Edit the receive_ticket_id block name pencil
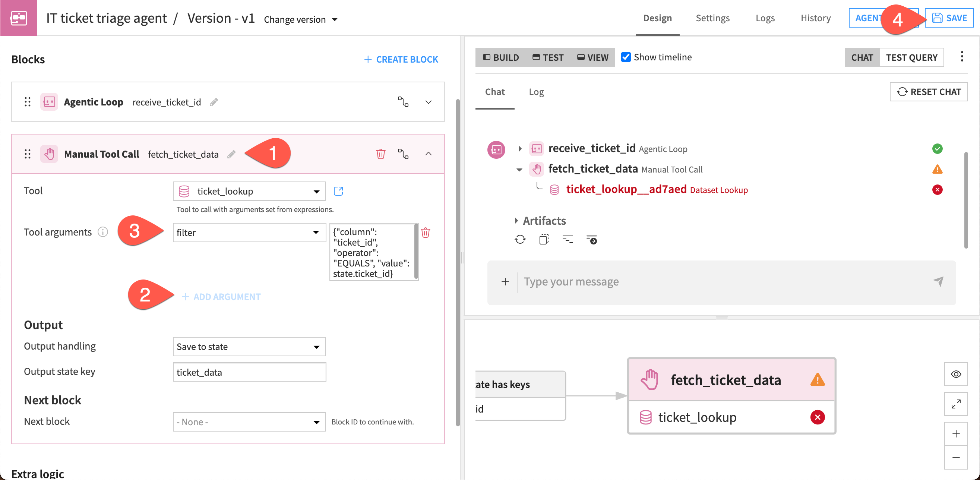This screenshot has width=980, height=480. [x=214, y=102]
